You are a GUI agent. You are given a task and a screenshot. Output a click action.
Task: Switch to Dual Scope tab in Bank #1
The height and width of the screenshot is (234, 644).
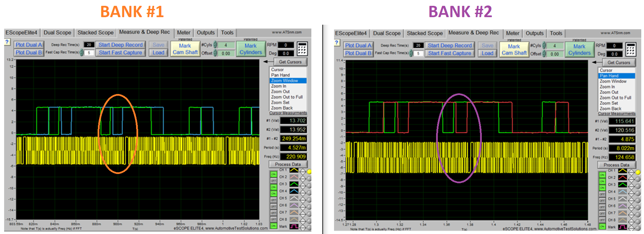pos(57,33)
